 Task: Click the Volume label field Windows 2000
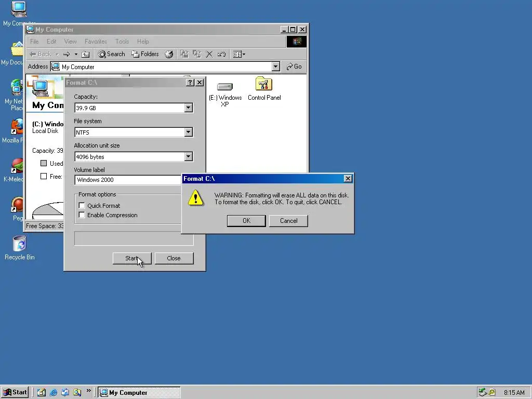[128, 180]
